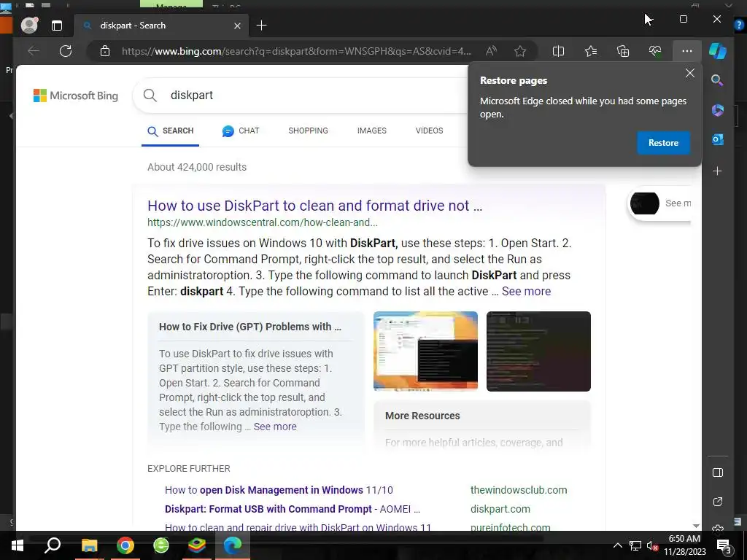The height and width of the screenshot is (560, 747).
Task: Click the Restore button
Action: pos(663,143)
